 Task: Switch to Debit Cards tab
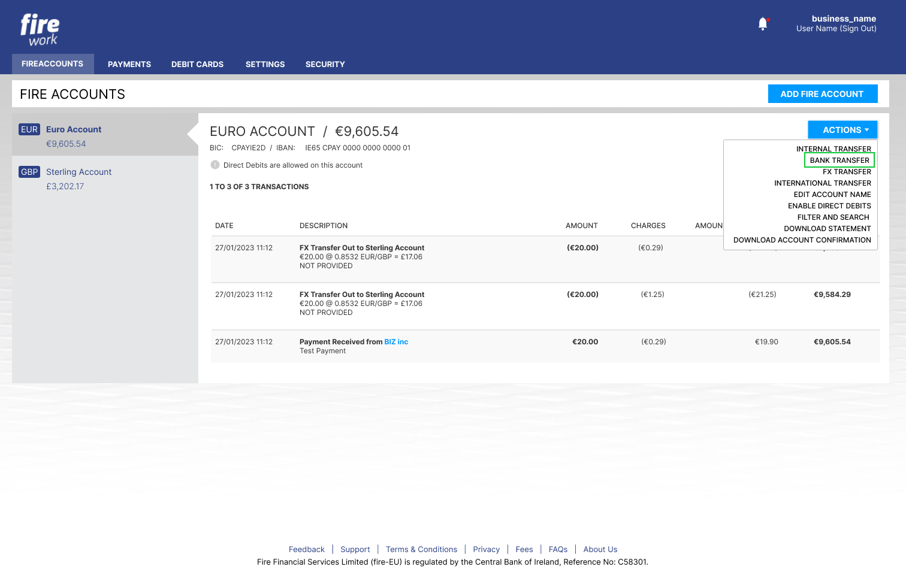(197, 65)
